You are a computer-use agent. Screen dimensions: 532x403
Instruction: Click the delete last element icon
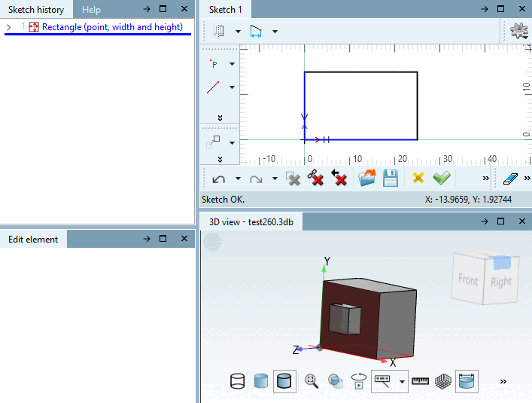click(x=339, y=178)
